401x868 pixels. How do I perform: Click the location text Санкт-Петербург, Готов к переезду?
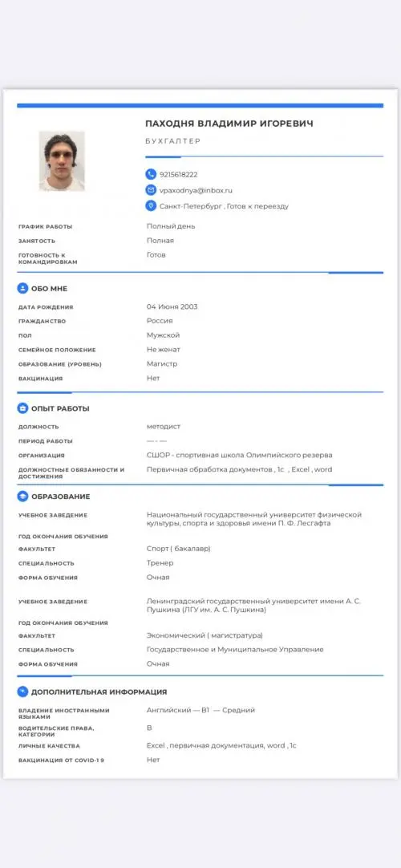pos(224,206)
